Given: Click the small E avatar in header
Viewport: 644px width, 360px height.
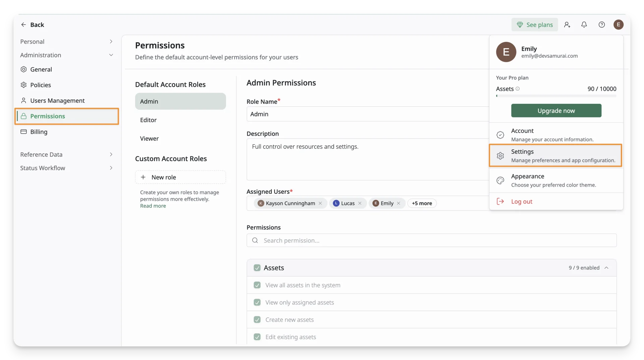Looking at the screenshot, I should (x=619, y=25).
